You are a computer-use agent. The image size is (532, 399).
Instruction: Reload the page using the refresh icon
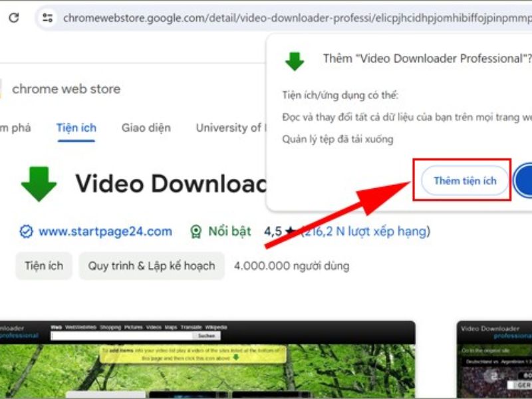[13, 18]
